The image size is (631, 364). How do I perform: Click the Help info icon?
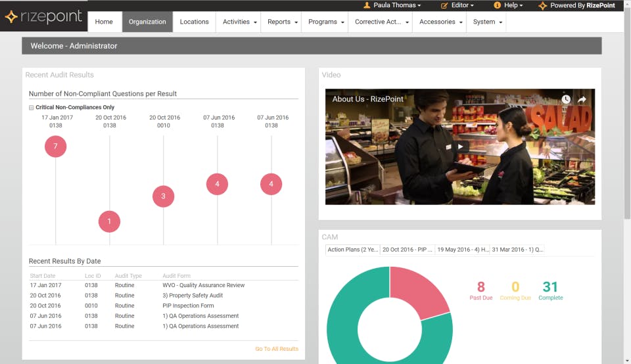(x=498, y=5)
